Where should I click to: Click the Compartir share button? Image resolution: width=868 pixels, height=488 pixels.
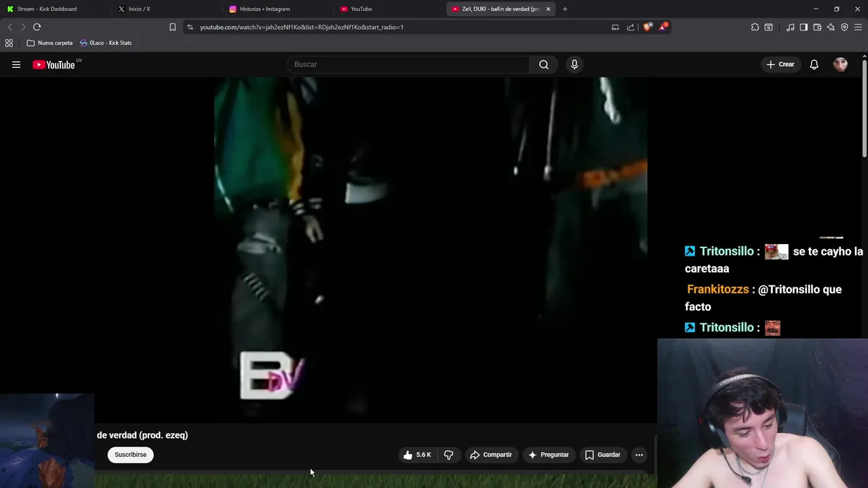click(491, 455)
